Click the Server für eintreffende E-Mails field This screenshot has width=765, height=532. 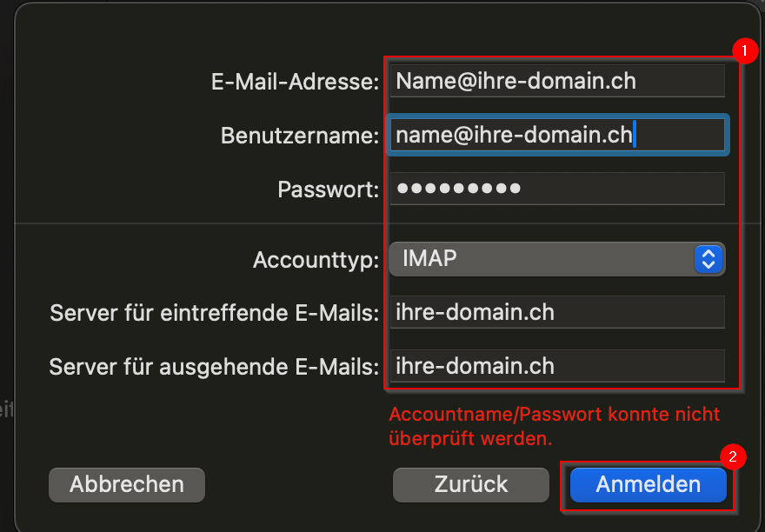tap(556, 312)
